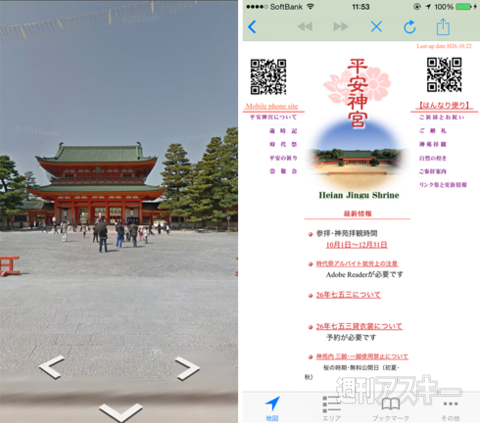The image size is (480, 423).
Task: Move right with Street View right arrow
Action: click(187, 368)
